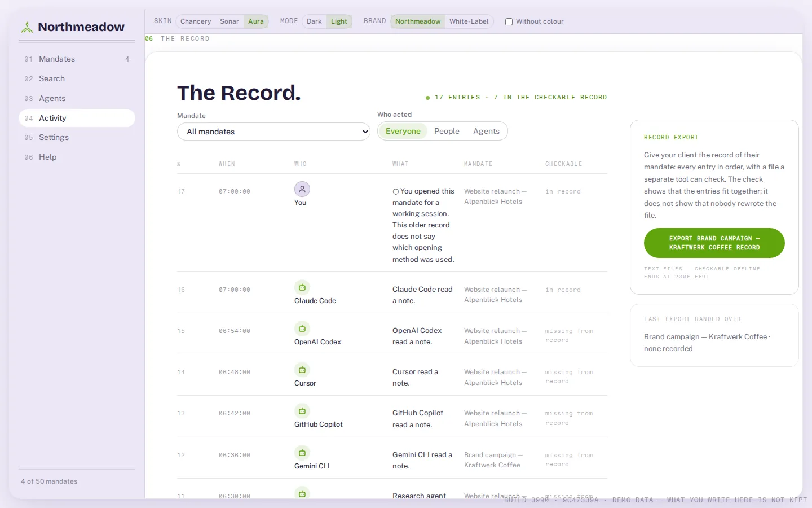
Task: Select the Chancery skin
Action: 196,21
